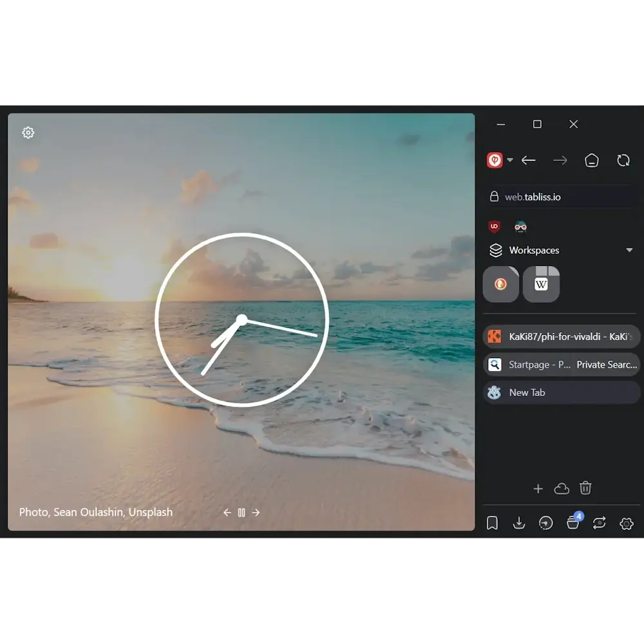Expand the Workspaces dropdown arrow
Viewport: 644px width, 644px height.
pos(629,250)
